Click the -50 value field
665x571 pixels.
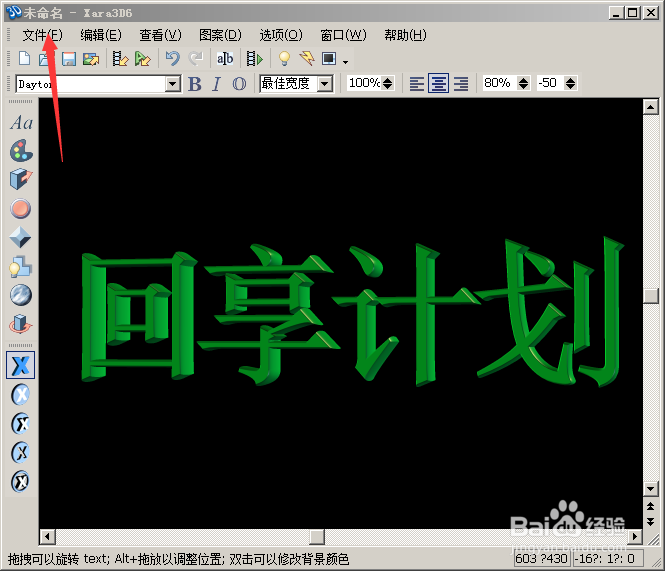pyautogui.click(x=550, y=83)
